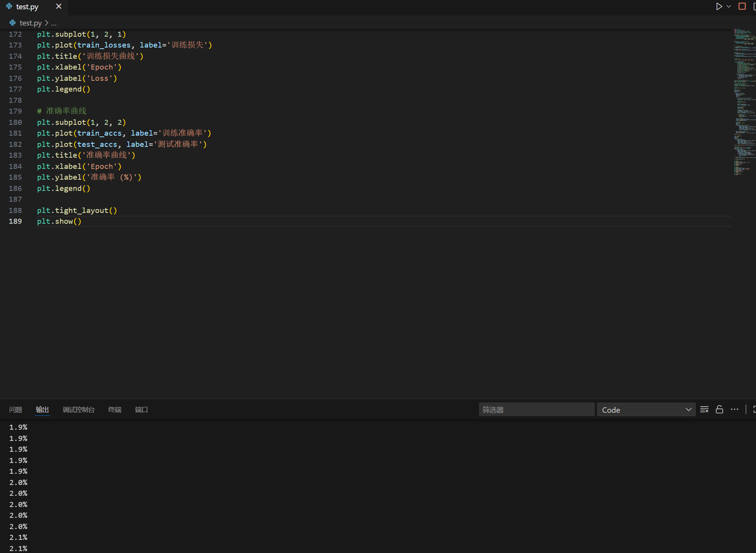Click the breadcrumb ellipsis after test.py

click(54, 23)
